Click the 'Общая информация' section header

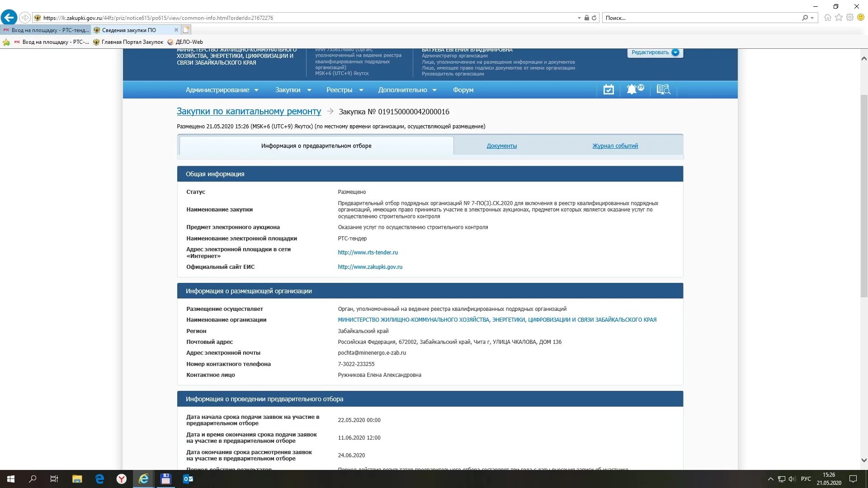430,174
